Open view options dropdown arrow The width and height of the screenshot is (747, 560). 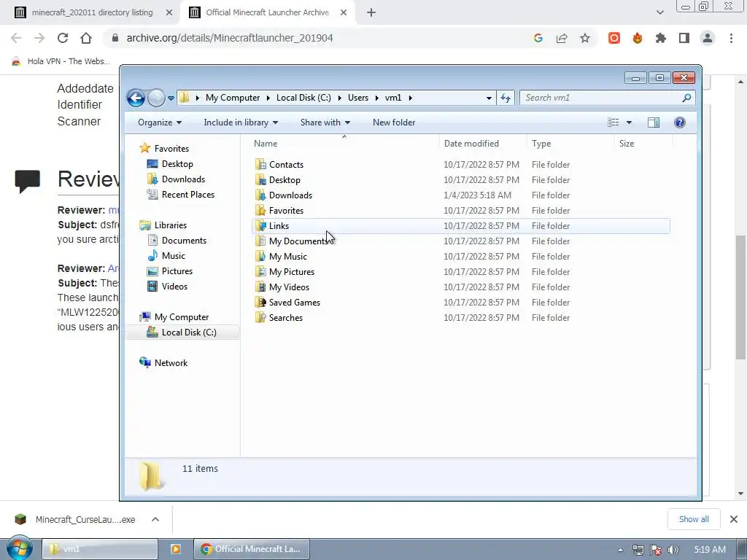coord(629,122)
